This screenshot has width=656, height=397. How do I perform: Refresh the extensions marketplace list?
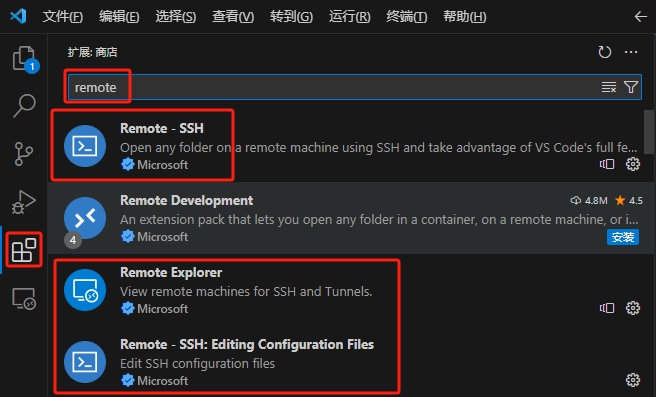605,52
